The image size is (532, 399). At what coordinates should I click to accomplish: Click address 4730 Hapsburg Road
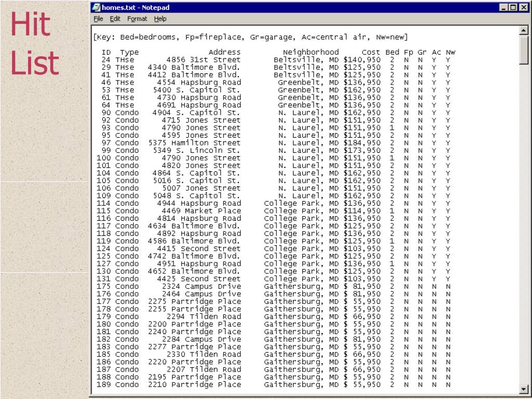199,97
